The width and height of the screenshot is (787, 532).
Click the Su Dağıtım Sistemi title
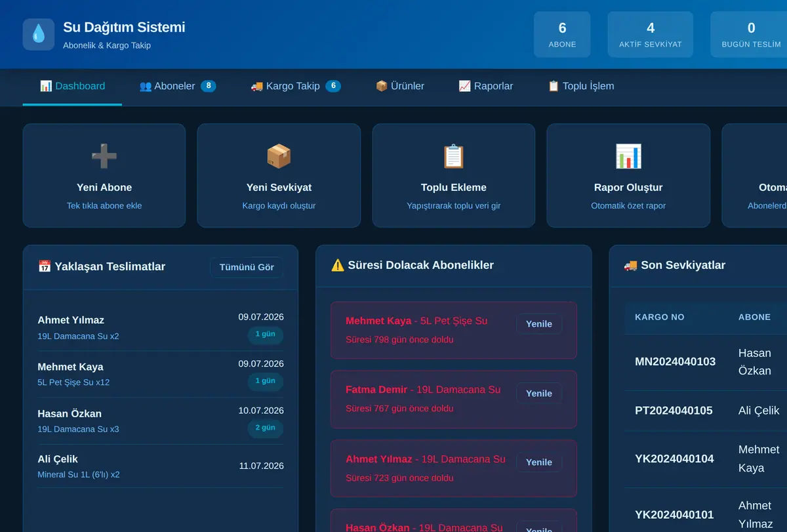[124, 28]
